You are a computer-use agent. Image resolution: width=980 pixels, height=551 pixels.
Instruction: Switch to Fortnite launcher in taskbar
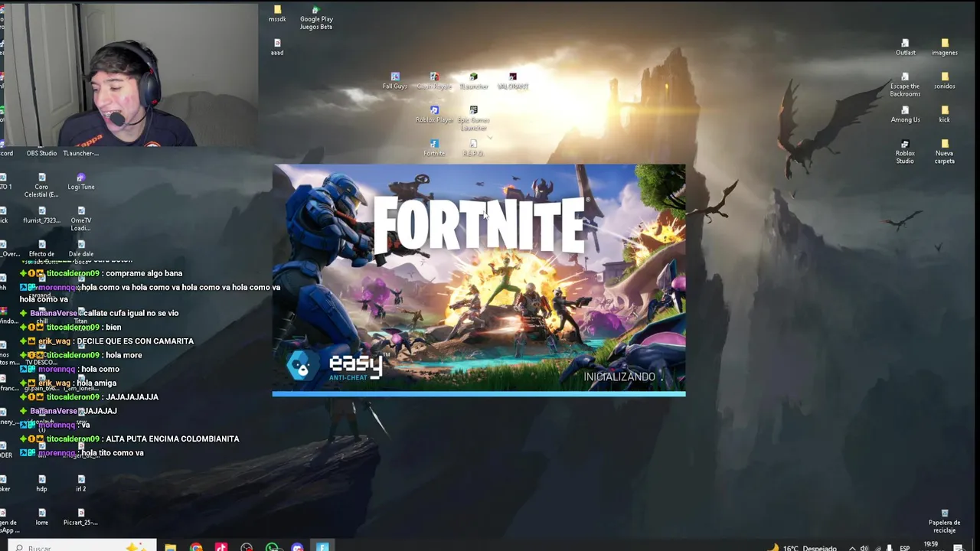click(x=322, y=546)
